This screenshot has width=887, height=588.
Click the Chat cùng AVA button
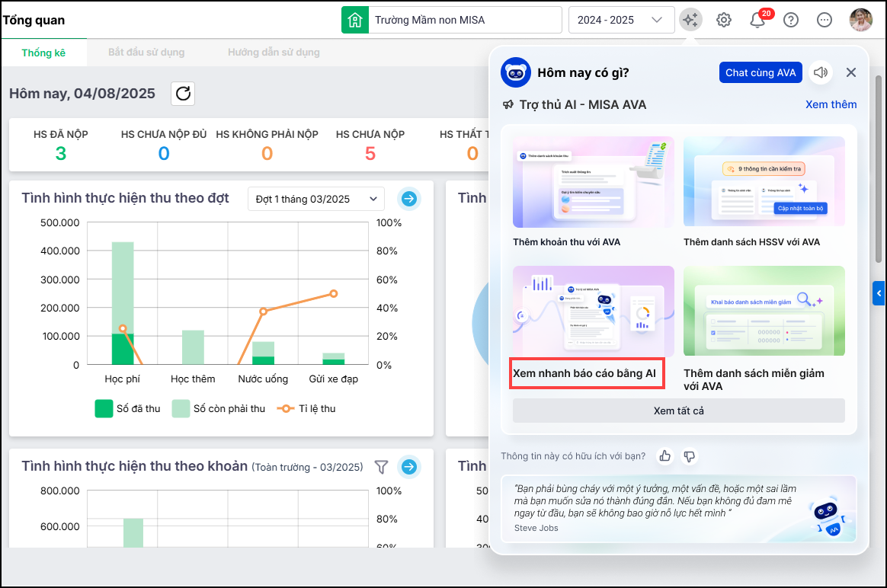pos(760,72)
